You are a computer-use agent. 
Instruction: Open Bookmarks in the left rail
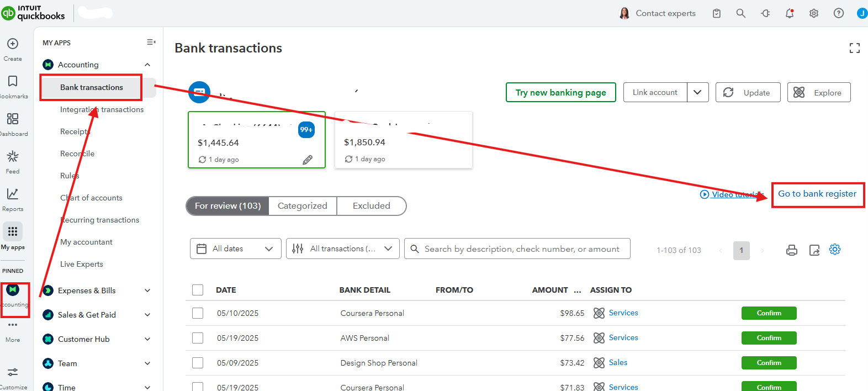pos(13,81)
